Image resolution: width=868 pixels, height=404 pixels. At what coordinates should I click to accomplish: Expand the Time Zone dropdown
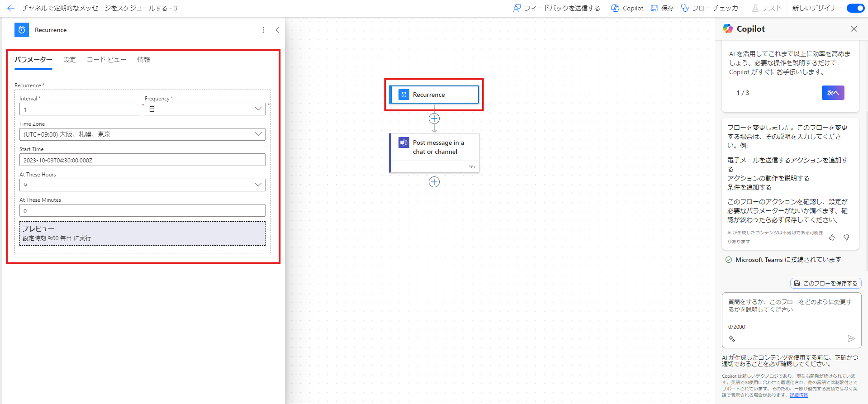(142, 134)
